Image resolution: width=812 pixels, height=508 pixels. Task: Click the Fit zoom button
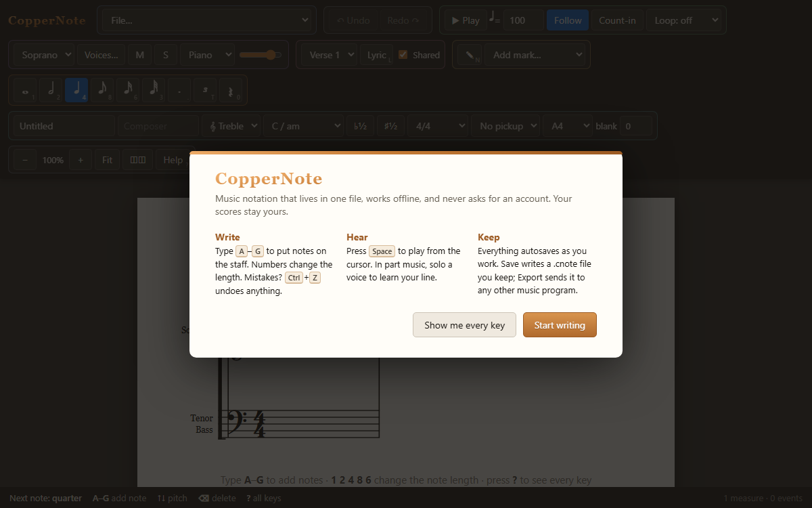pyautogui.click(x=107, y=160)
